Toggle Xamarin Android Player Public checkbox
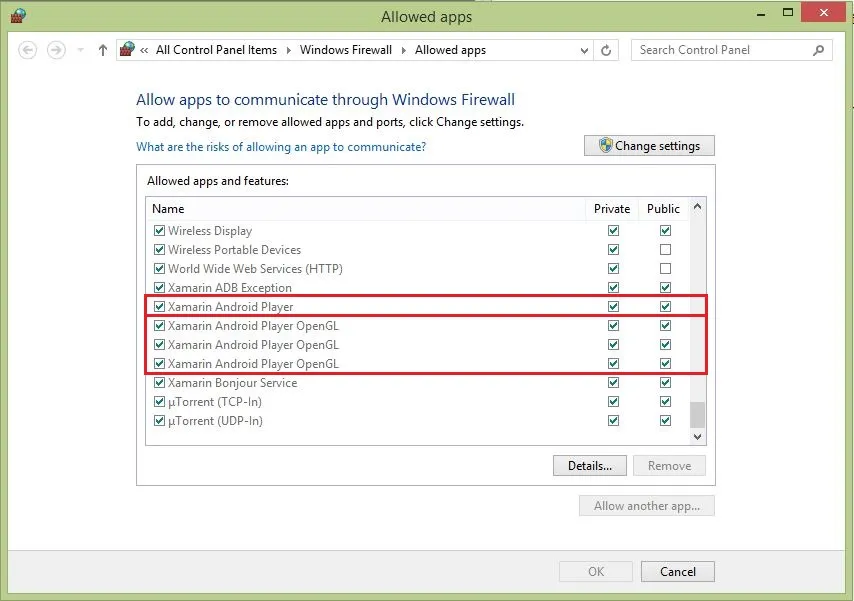Screen dimensions: 854x601 [x=665, y=306]
